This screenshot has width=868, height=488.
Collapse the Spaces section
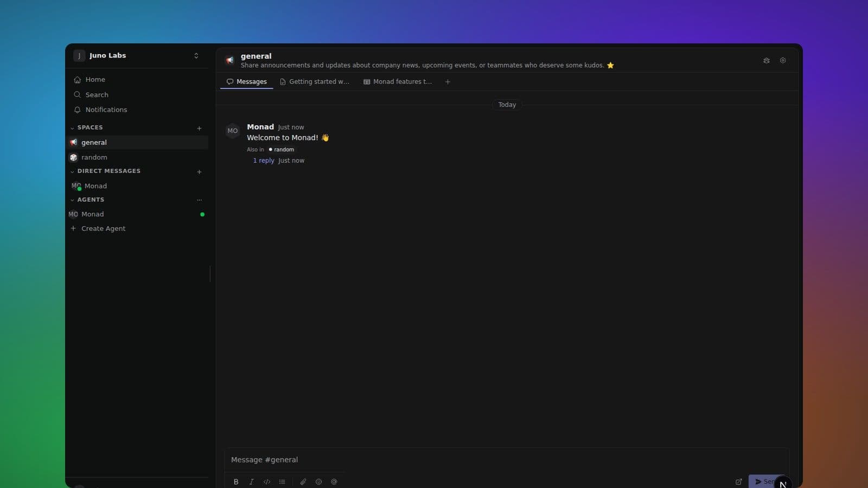72,128
